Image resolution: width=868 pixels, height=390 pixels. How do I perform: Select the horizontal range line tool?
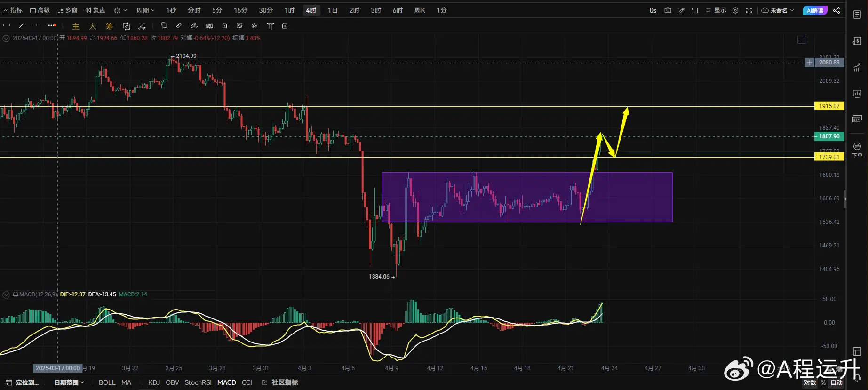(7, 25)
